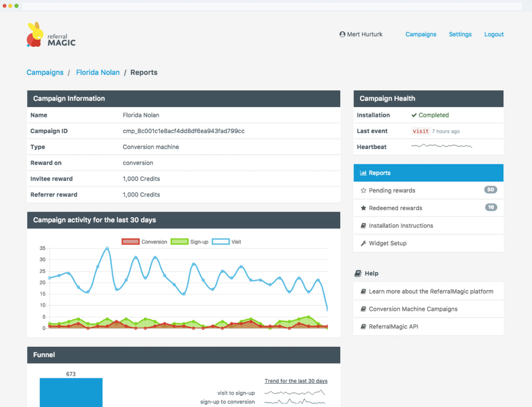The image size is (532, 407).
Task: Open Redeemed rewards in the sidebar
Action: coord(428,208)
